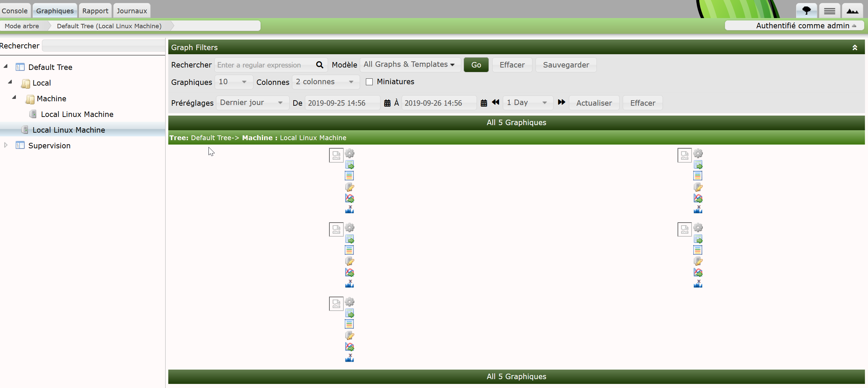Click the edit pencil icon of first graph

point(350,187)
